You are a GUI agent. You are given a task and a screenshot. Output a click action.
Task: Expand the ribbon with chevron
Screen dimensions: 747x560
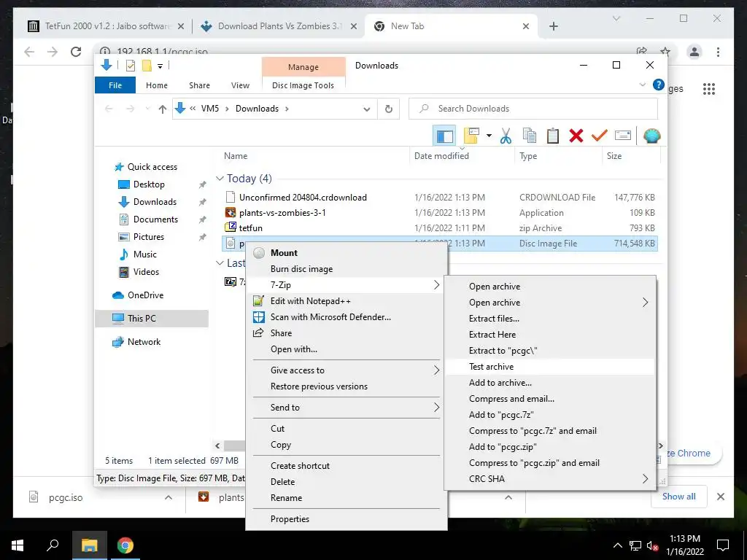pyautogui.click(x=642, y=85)
